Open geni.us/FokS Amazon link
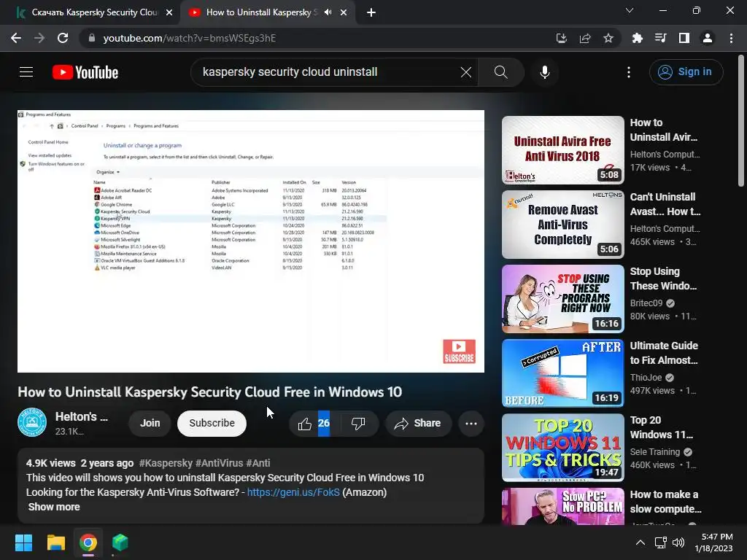This screenshot has width=747, height=560. (x=293, y=492)
